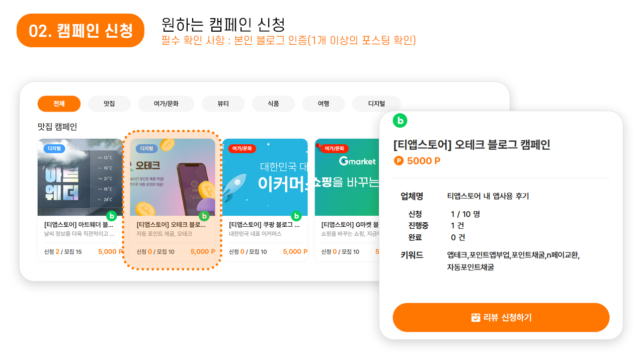Viewport: 644px width, 362px height.
Task: Switch to the 맛집 category tab
Action: (x=109, y=104)
